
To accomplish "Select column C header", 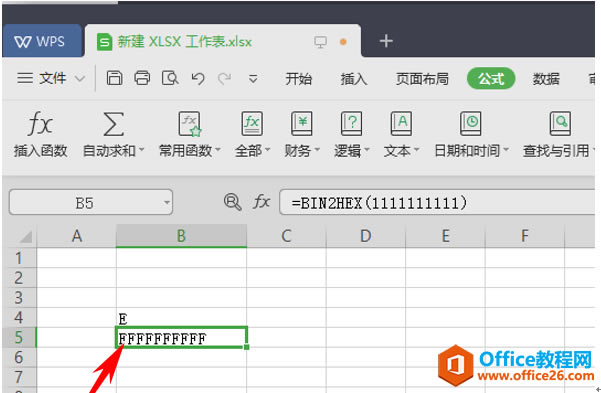I will click(286, 236).
